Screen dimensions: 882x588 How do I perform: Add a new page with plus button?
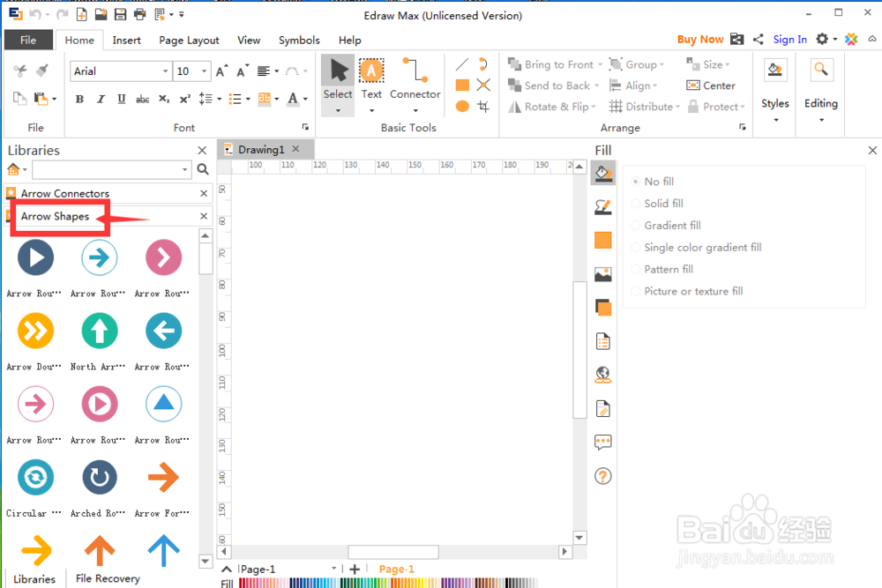coord(355,569)
